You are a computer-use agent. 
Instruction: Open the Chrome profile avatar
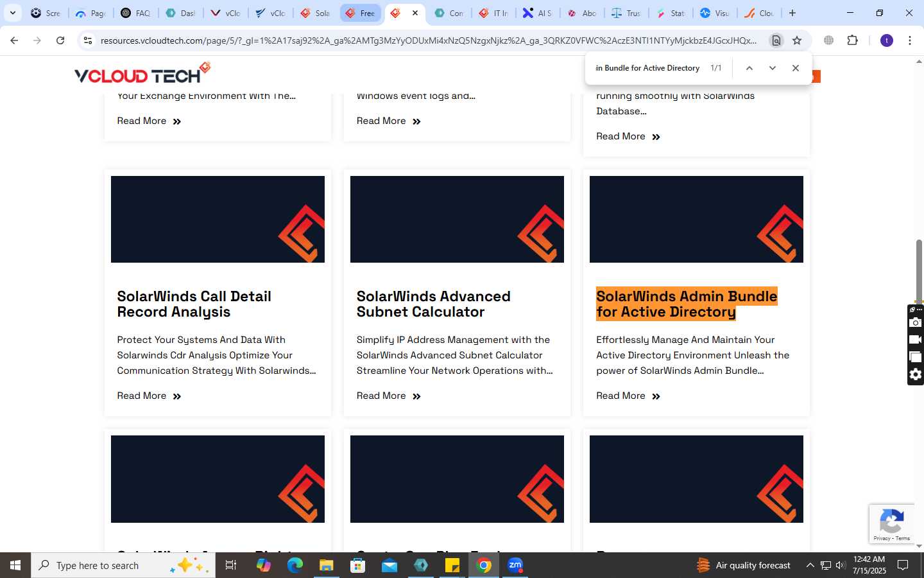tap(887, 40)
